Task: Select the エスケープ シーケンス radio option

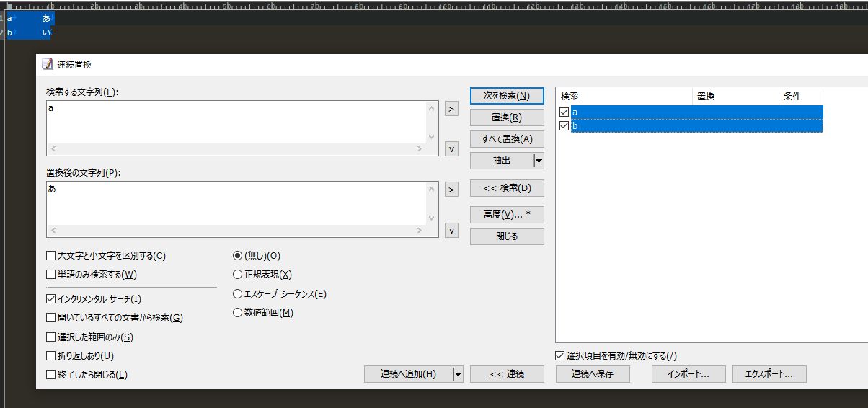Action: [x=237, y=294]
